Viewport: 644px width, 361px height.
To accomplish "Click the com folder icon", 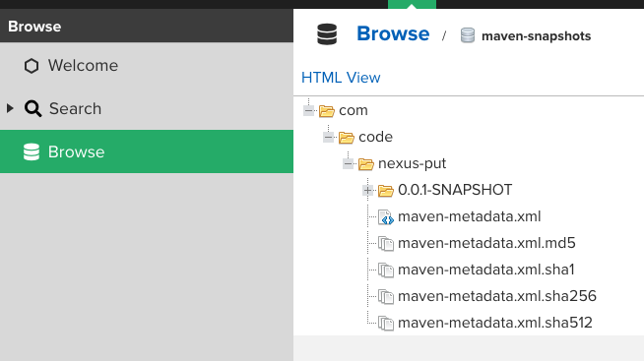I will pyautogui.click(x=327, y=111).
